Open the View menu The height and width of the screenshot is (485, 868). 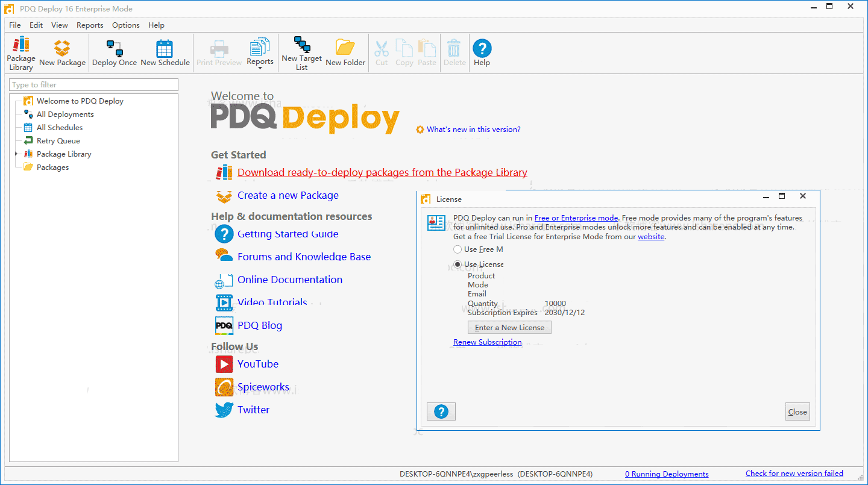coord(59,25)
